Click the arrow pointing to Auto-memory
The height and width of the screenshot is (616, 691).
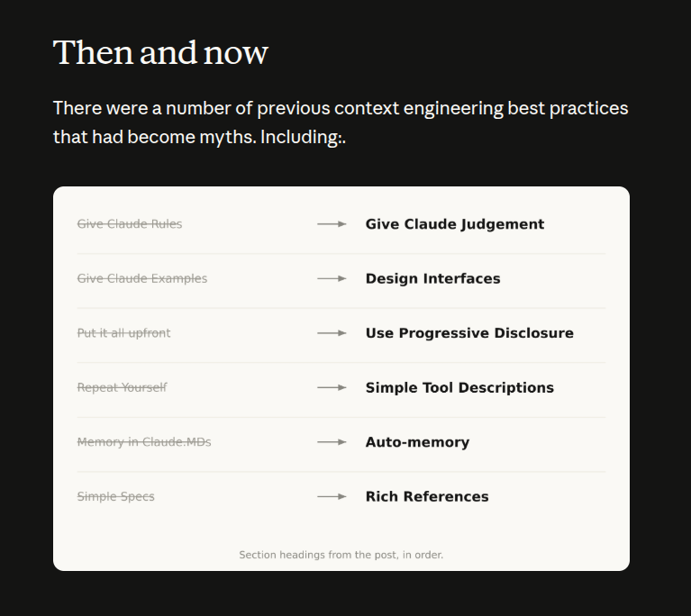point(332,442)
